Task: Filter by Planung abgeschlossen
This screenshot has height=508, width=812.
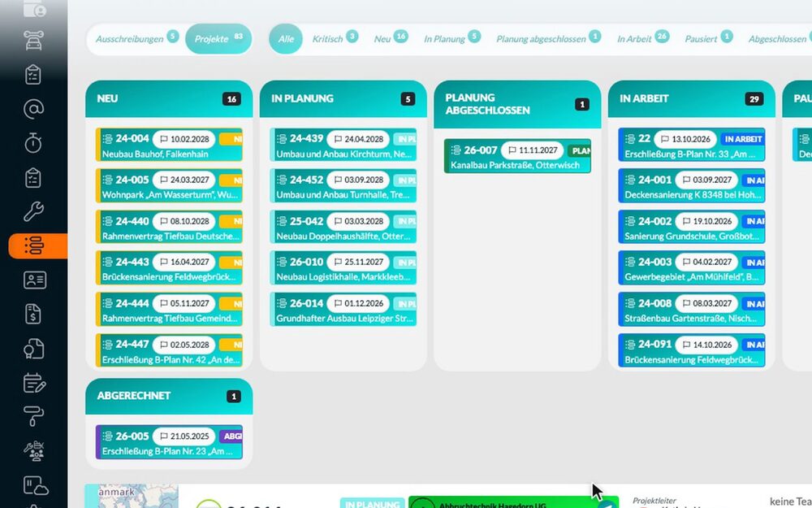Action: (548, 39)
